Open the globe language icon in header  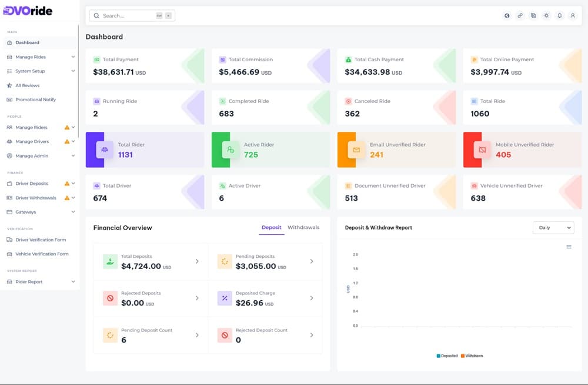coord(507,16)
